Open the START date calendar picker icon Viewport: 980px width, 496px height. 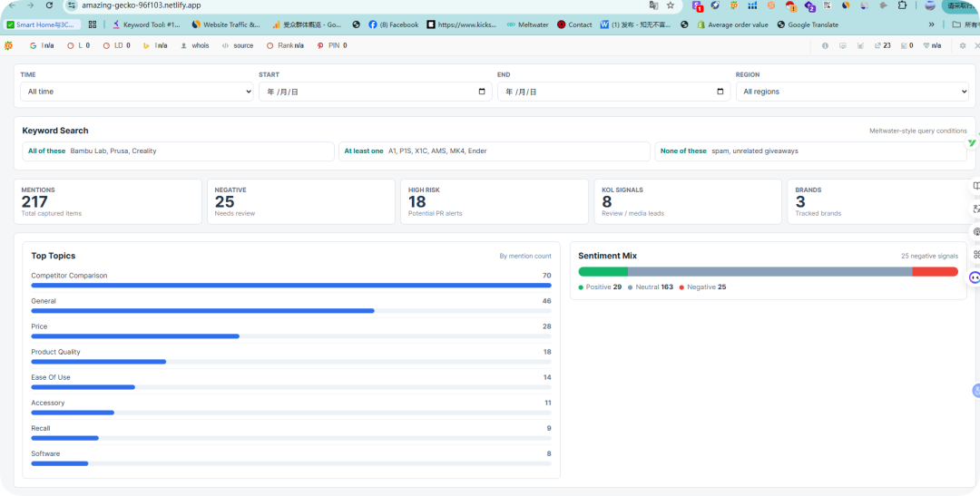[482, 92]
